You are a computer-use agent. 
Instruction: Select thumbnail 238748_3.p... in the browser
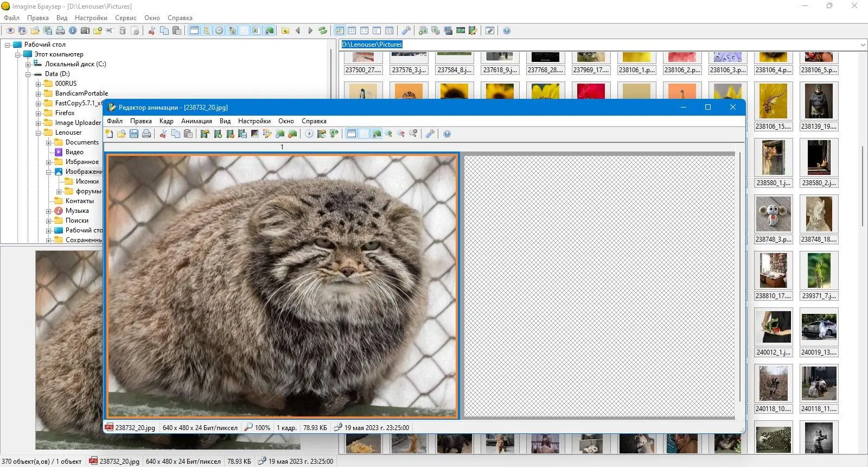click(773, 218)
